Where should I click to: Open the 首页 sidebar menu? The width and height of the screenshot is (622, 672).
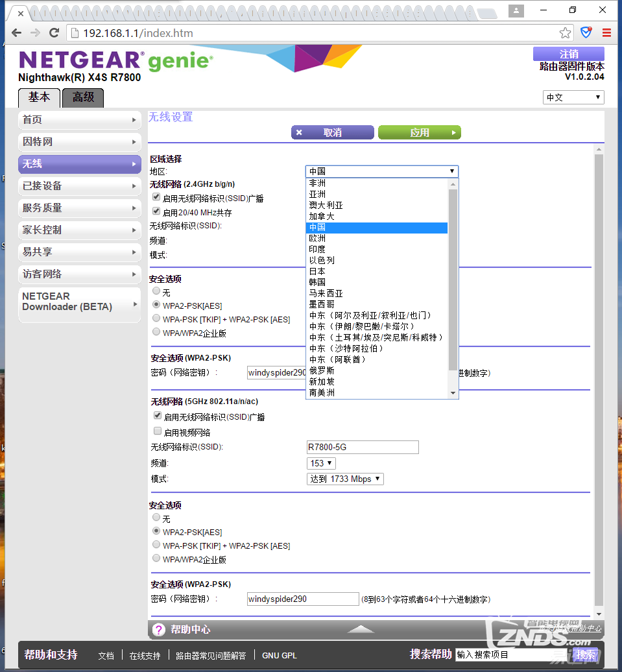[80, 120]
